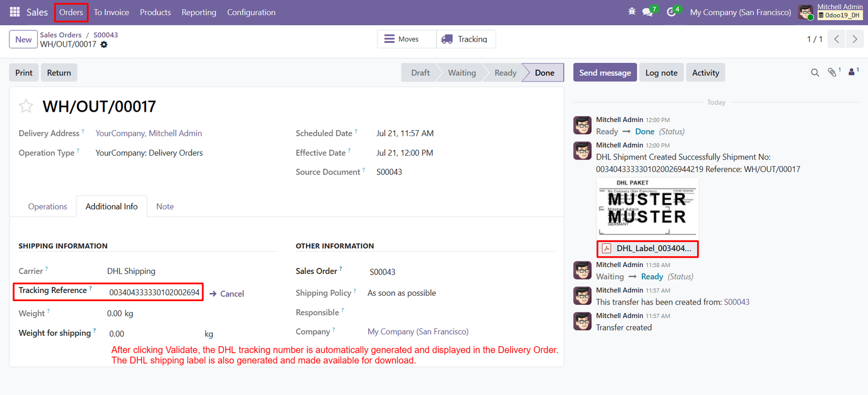Click the debug bug icon
868x395 pixels.
(631, 11)
